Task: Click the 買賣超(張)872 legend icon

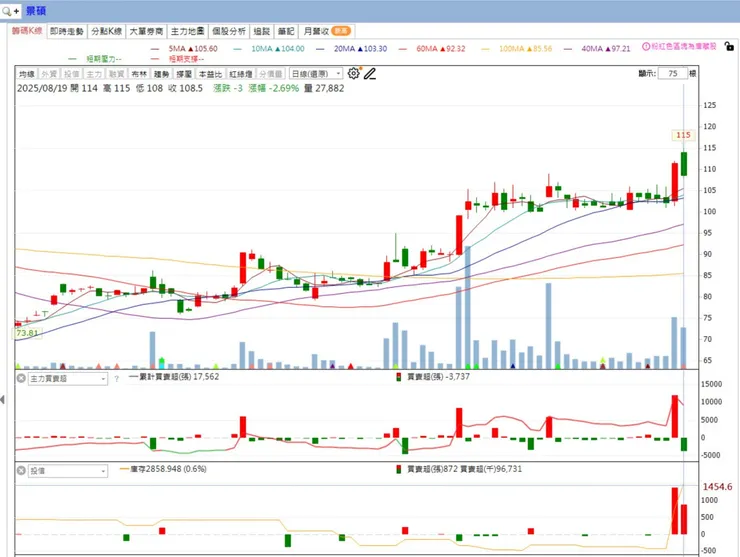Action: 399,469
